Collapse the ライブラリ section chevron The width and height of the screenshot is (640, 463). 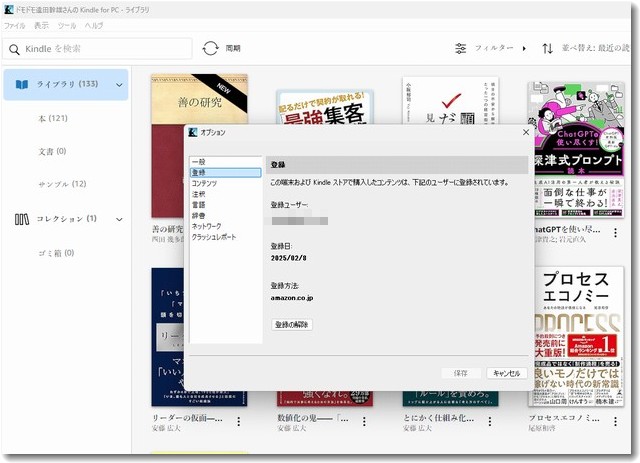point(119,85)
